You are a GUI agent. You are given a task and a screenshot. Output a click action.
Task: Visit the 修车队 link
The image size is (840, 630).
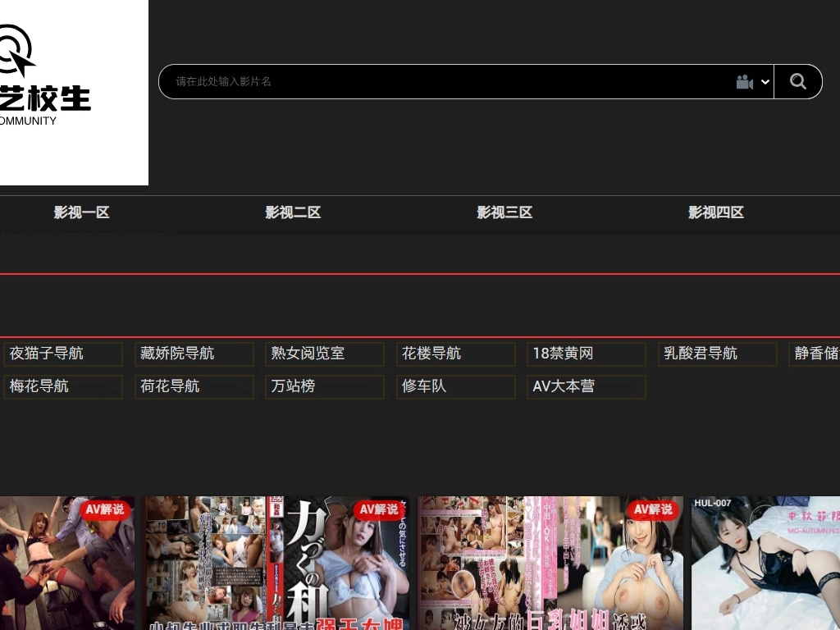(454, 386)
